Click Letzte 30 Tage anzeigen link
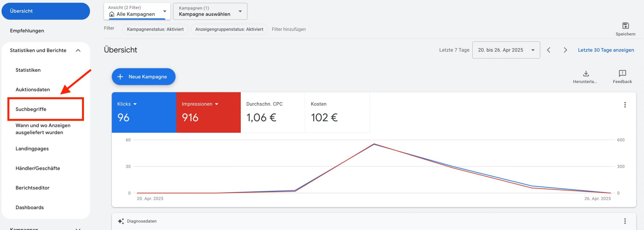 tap(606, 50)
